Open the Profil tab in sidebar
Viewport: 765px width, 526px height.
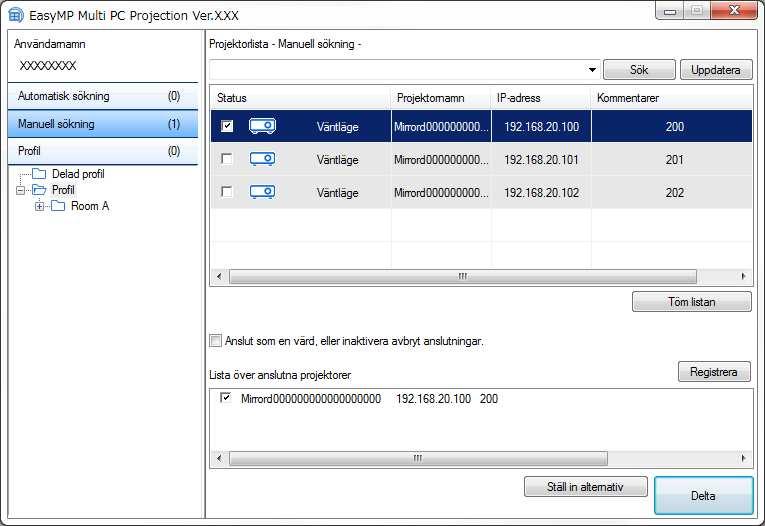click(103, 151)
